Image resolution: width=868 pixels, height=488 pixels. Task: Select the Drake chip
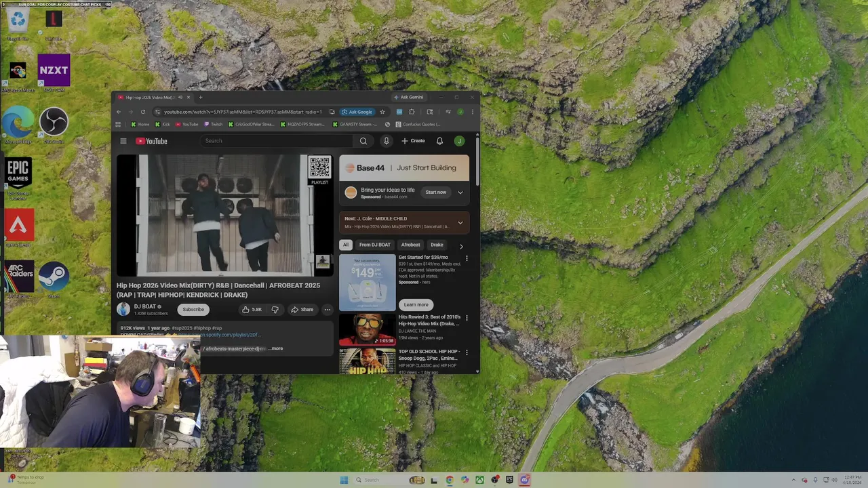(x=437, y=245)
